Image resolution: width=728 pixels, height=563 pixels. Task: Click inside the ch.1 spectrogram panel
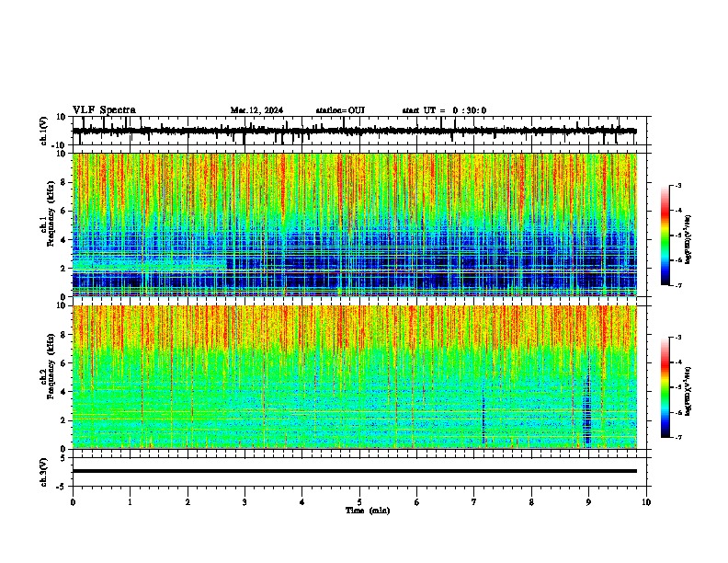355,224
